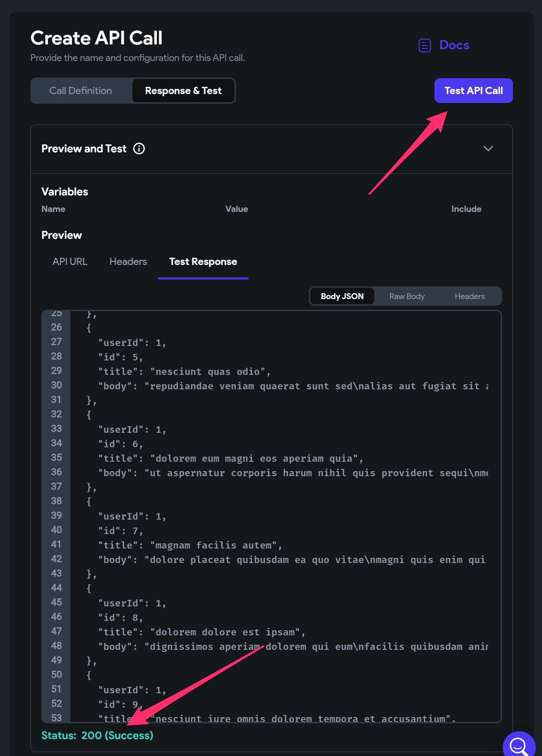Screen dimensions: 542x756
Task: Click the Include column header
Action: [466, 209]
